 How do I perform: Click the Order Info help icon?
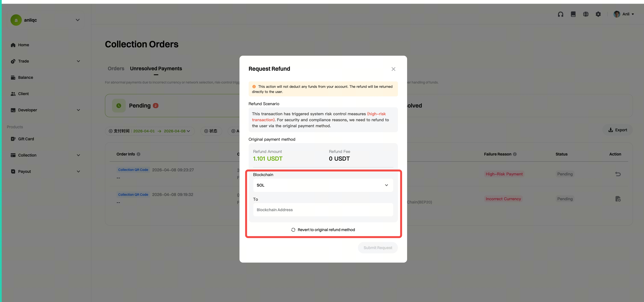pyautogui.click(x=139, y=154)
